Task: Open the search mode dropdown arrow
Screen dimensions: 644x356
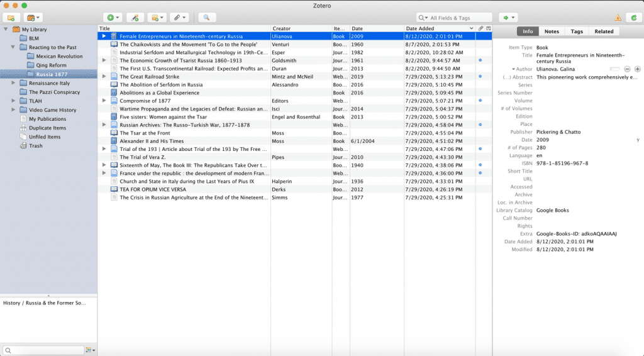Action: point(423,18)
